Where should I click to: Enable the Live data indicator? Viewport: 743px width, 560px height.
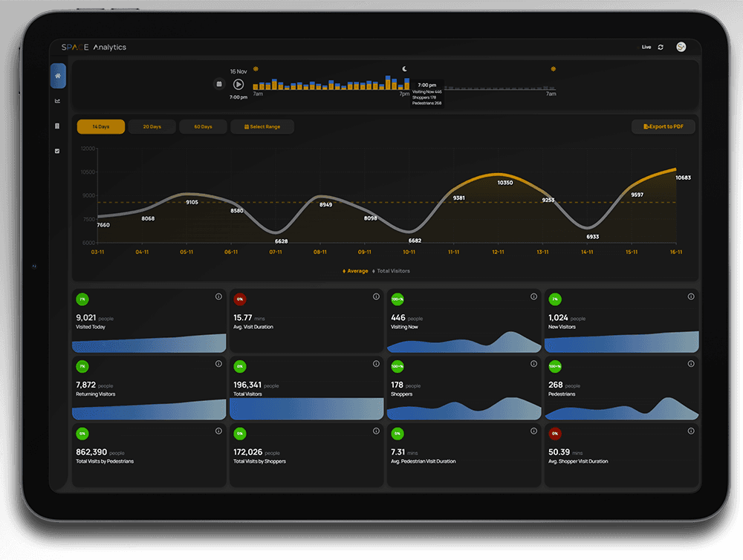point(646,47)
